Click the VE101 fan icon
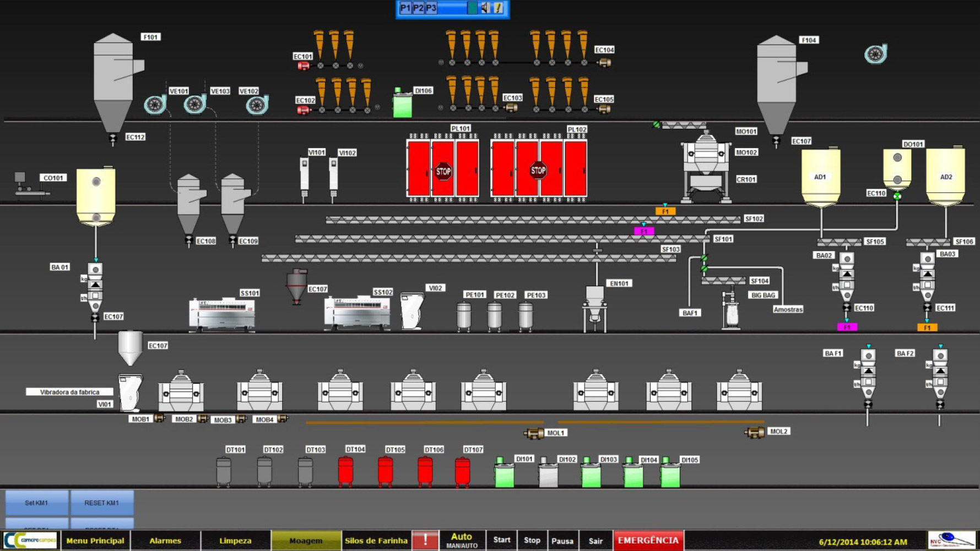980x551 pixels. click(x=155, y=104)
